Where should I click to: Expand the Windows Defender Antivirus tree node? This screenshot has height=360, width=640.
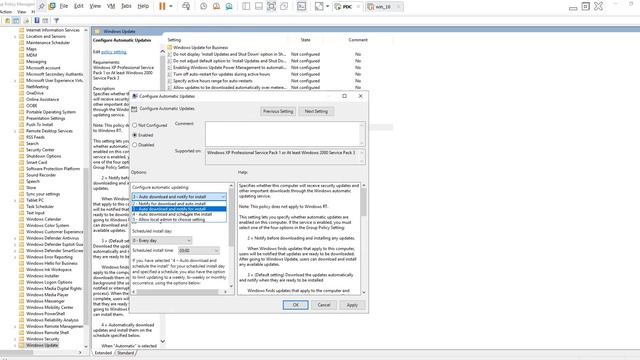pos(15,238)
